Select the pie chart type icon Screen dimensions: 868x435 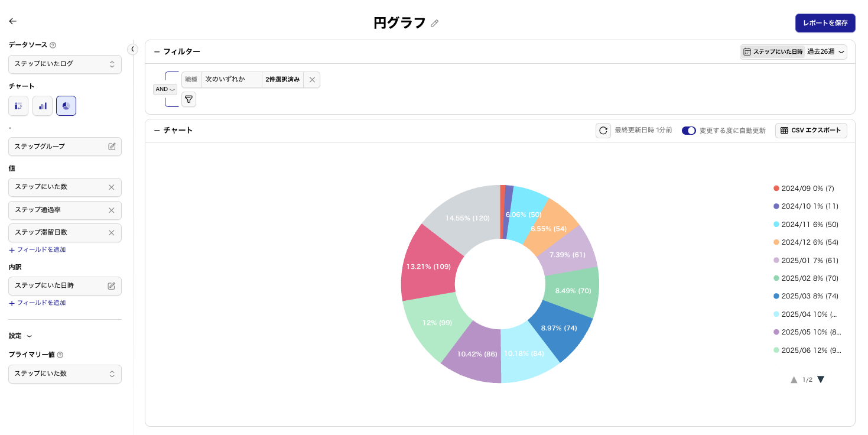pos(66,106)
